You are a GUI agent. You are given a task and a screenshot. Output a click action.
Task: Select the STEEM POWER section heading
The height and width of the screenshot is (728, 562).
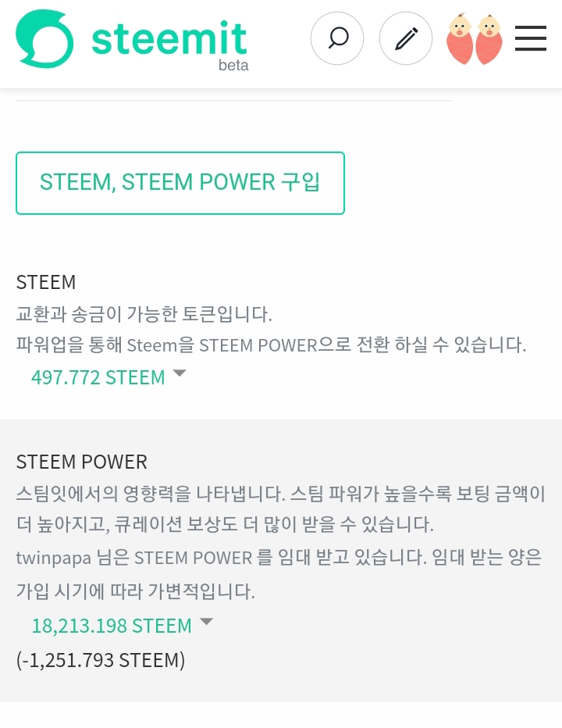tap(81, 462)
